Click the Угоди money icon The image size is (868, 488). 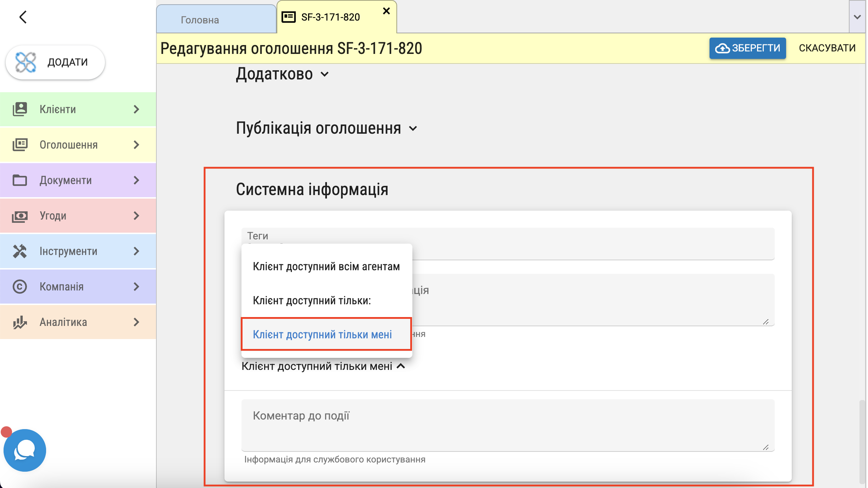coord(20,216)
